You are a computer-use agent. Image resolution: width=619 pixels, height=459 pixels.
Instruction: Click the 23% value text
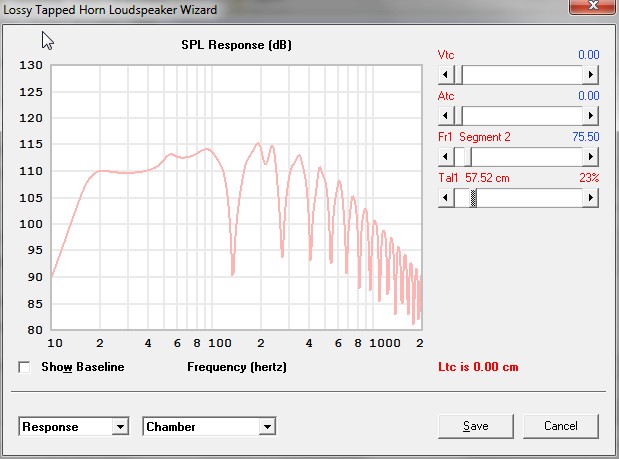point(589,178)
